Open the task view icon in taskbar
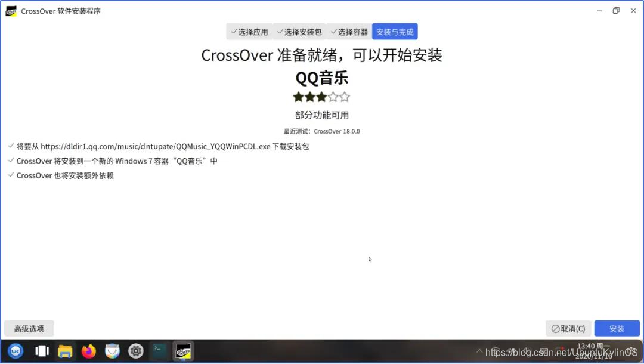Image resolution: width=644 pixels, height=364 pixels. tap(42, 351)
